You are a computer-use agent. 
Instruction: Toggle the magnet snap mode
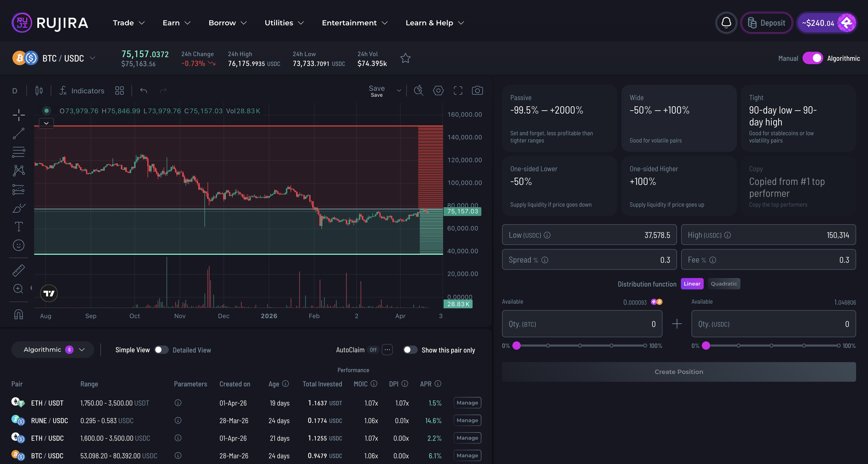pyautogui.click(x=19, y=314)
